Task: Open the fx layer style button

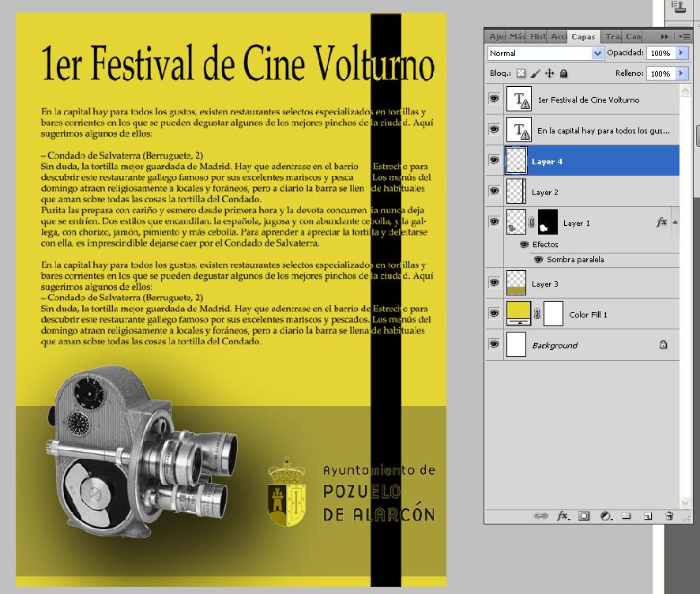Action: pyautogui.click(x=563, y=516)
